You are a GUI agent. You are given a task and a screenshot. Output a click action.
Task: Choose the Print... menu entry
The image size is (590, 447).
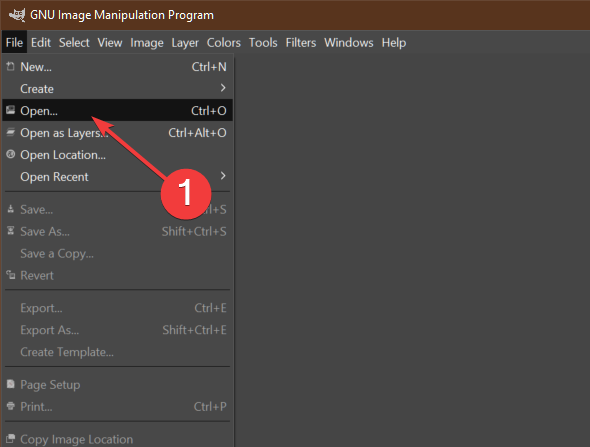(117, 406)
